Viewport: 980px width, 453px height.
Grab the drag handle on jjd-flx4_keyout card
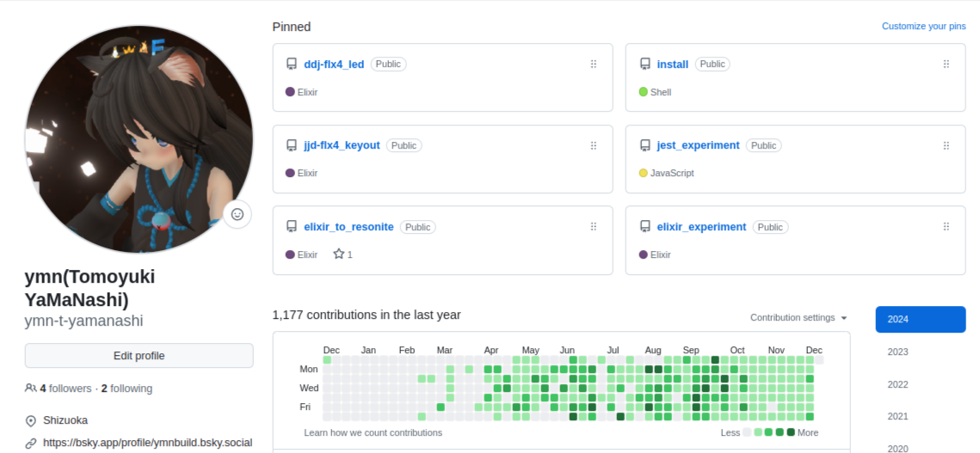click(593, 145)
